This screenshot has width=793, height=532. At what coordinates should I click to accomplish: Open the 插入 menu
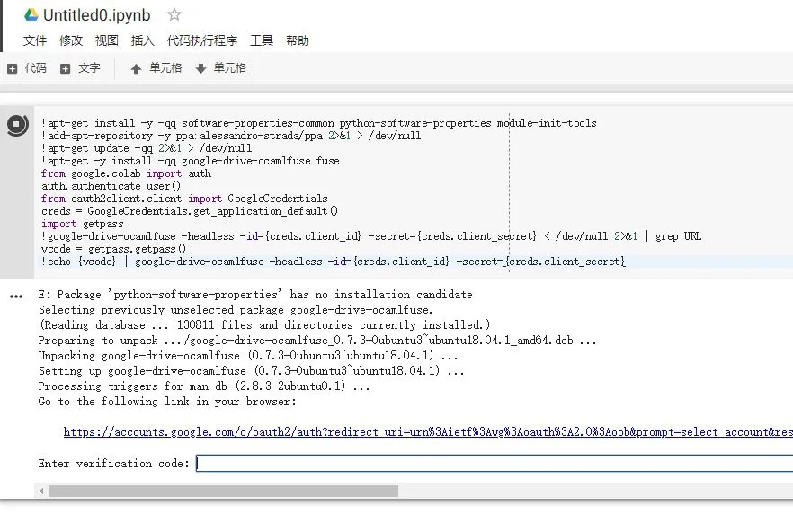(143, 40)
